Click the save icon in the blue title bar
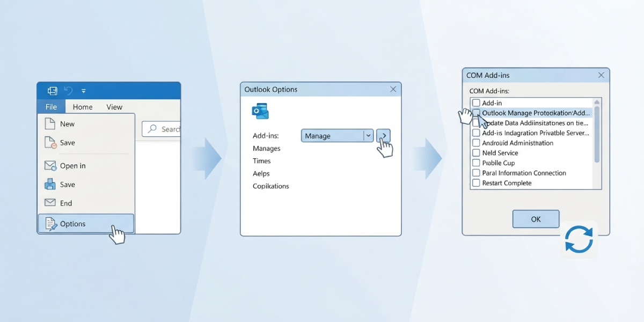This screenshot has height=322, width=644. coord(53,91)
